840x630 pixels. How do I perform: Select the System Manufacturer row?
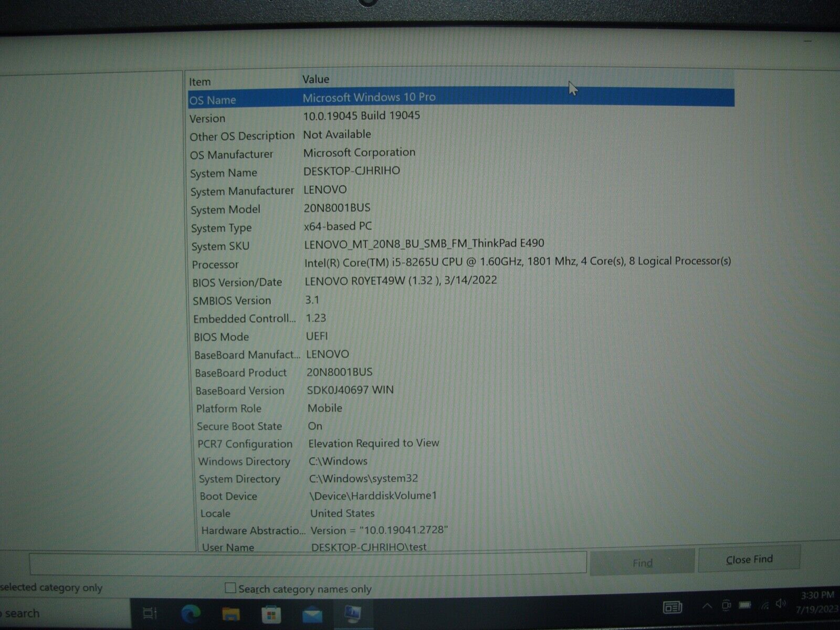[x=461, y=190]
